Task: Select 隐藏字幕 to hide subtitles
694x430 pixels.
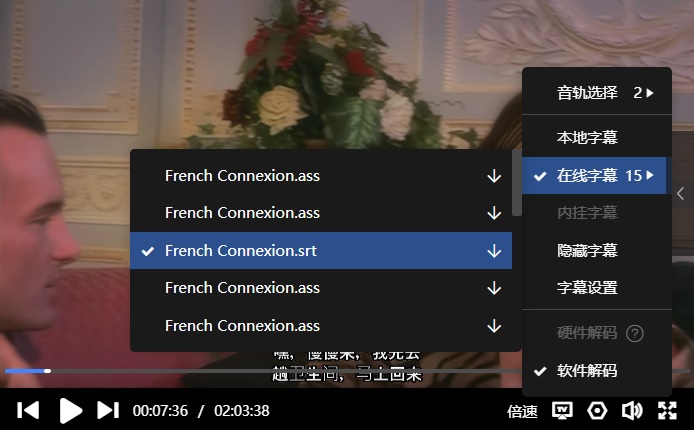Action: point(597,250)
